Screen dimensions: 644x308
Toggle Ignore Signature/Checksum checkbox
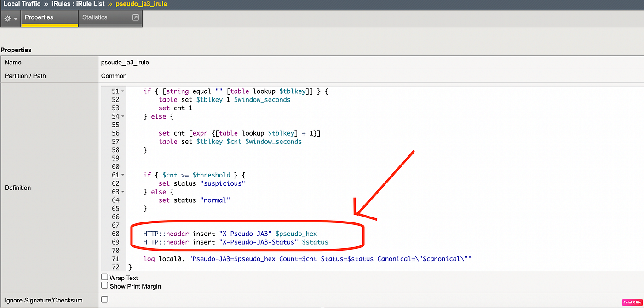tap(104, 299)
